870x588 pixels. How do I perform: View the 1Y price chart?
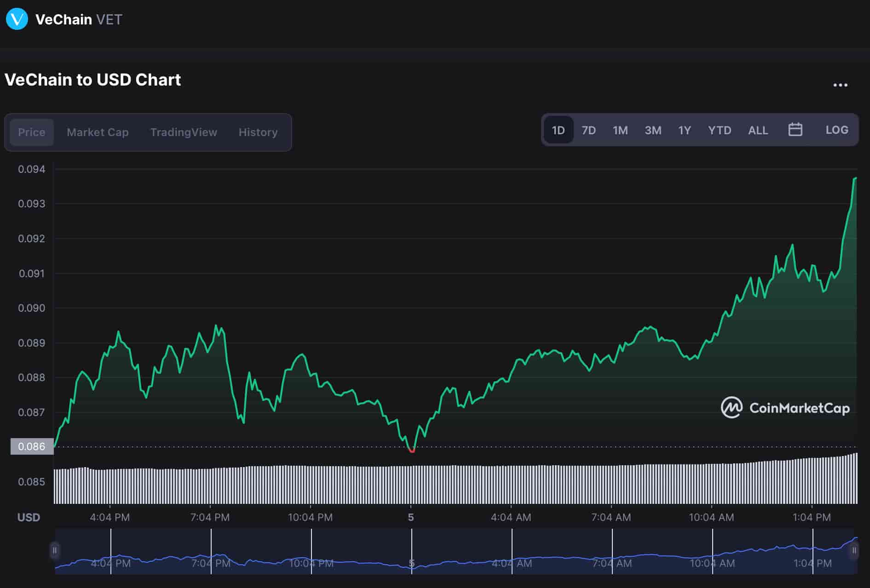(x=684, y=130)
